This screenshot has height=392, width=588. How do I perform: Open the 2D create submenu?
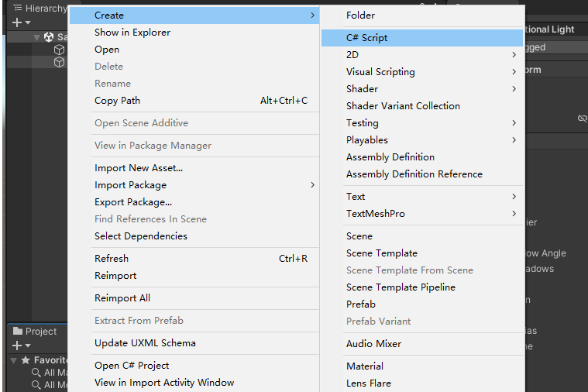click(422, 55)
